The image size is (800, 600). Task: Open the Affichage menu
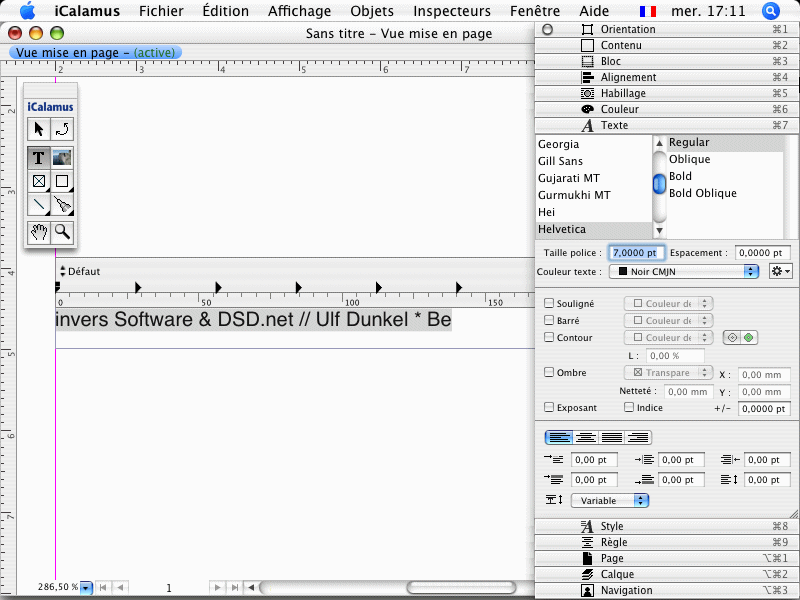pyautogui.click(x=299, y=11)
